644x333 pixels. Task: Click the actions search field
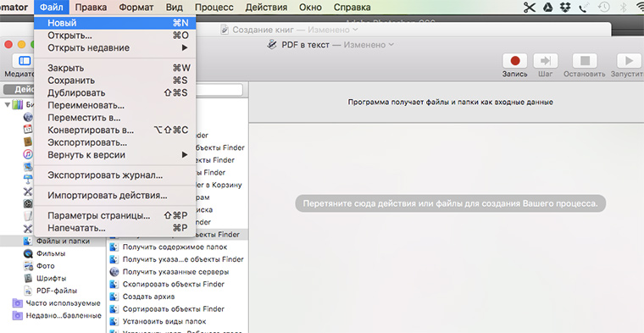pyautogui.click(x=219, y=90)
